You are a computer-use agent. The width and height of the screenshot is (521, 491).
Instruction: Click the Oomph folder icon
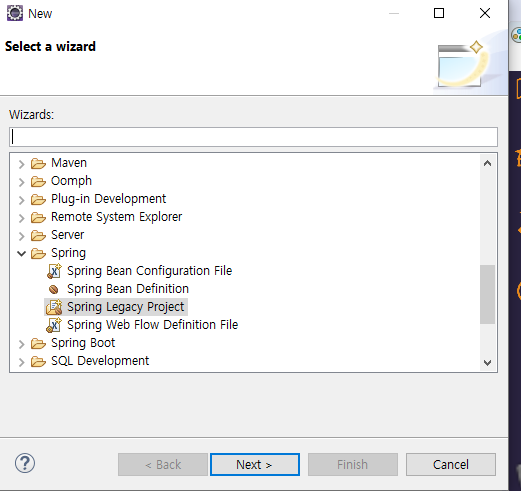[x=38, y=181]
